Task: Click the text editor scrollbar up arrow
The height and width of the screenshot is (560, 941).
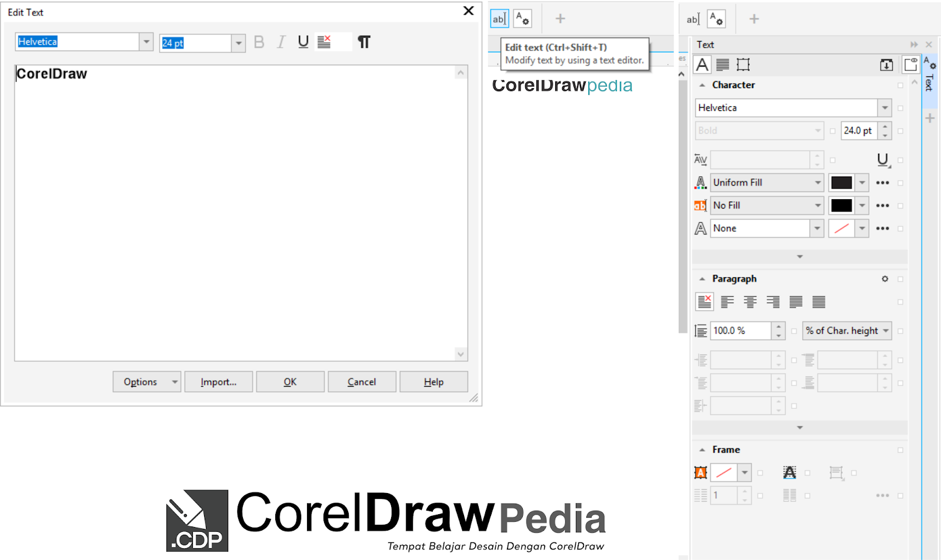Action: click(461, 73)
